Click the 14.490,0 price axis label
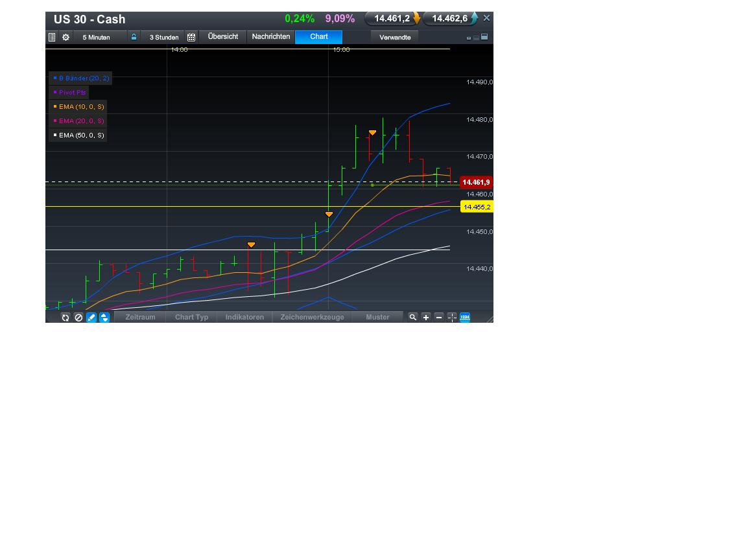The image size is (747, 560). (479, 82)
